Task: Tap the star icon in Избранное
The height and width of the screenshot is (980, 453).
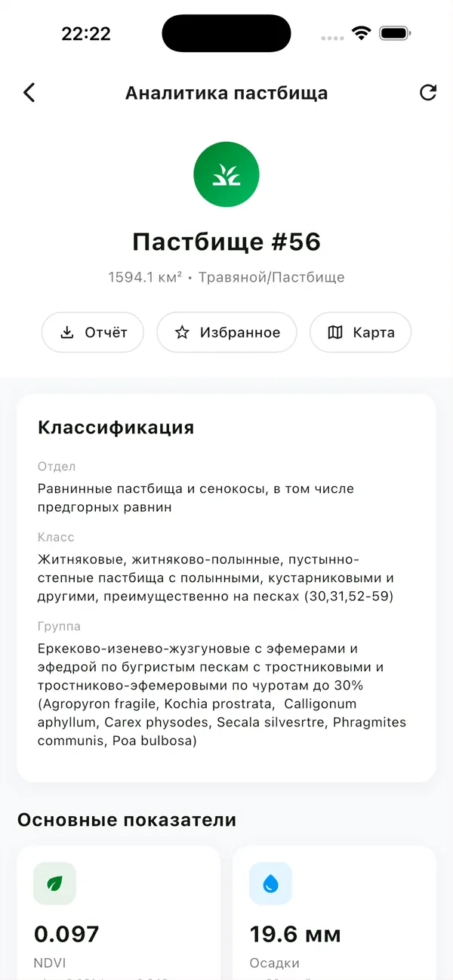Action: tap(181, 332)
